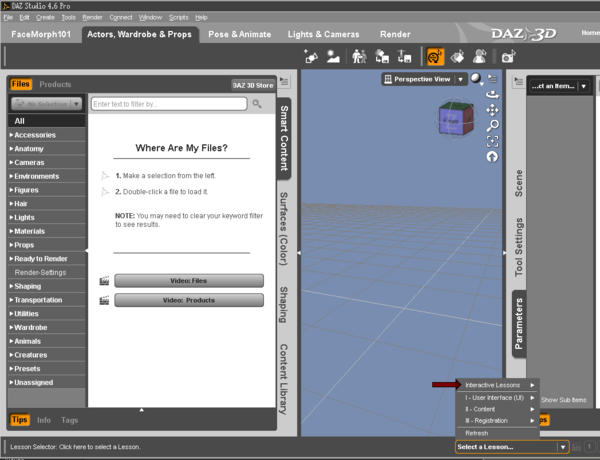Toggle the Files view in Smart Content

coord(21,84)
